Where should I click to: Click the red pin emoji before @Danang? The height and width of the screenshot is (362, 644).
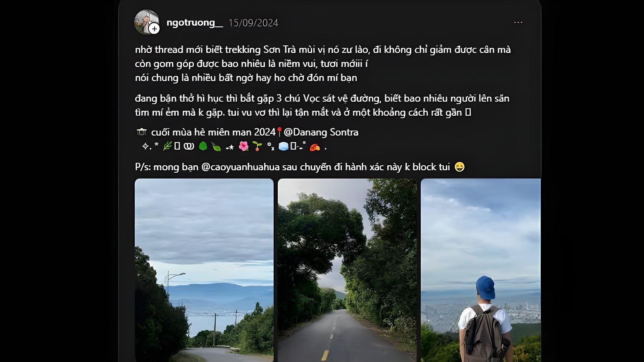tap(279, 132)
